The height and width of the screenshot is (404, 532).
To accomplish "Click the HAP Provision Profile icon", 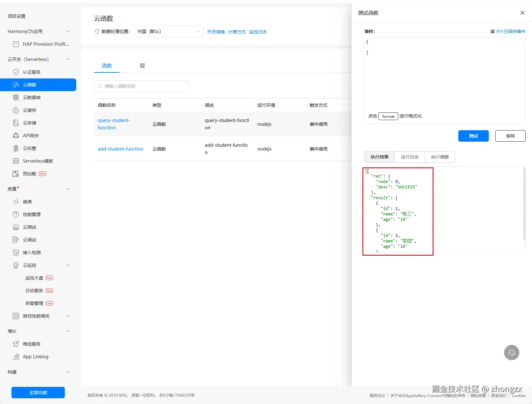I will (16, 44).
